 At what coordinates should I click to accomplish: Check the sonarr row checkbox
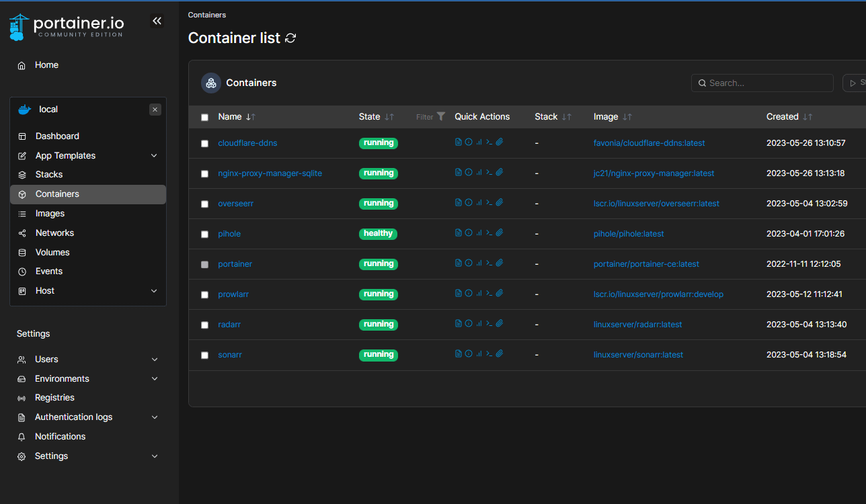tap(205, 355)
